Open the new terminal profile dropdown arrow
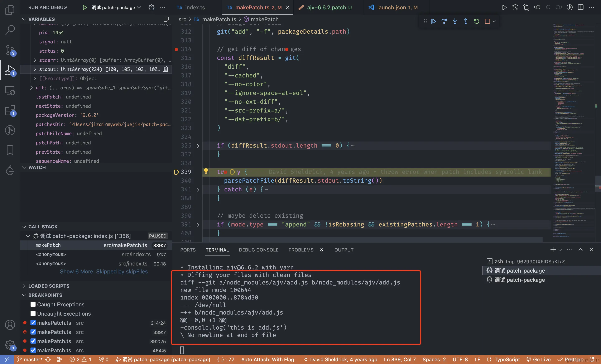The height and width of the screenshot is (364, 601). [560, 250]
